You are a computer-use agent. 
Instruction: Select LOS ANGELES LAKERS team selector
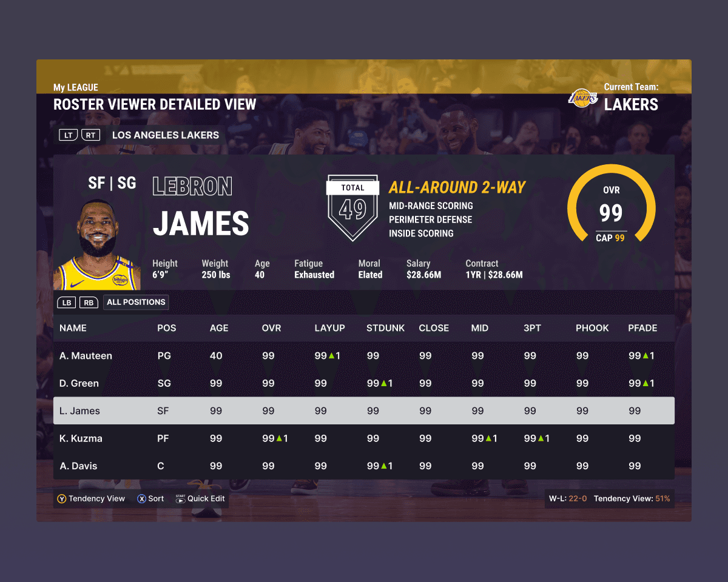click(166, 135)
